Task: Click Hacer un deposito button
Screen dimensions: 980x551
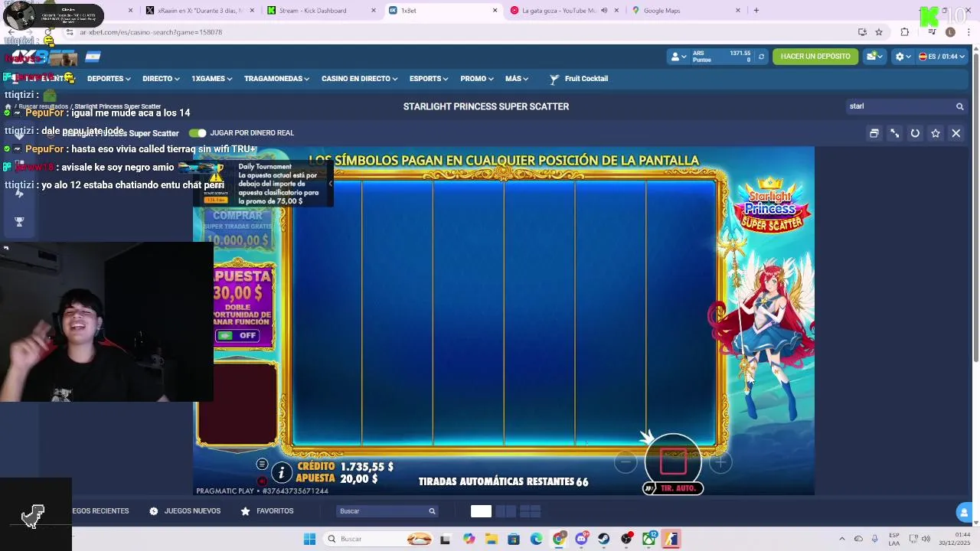Action: pos(815,57)
